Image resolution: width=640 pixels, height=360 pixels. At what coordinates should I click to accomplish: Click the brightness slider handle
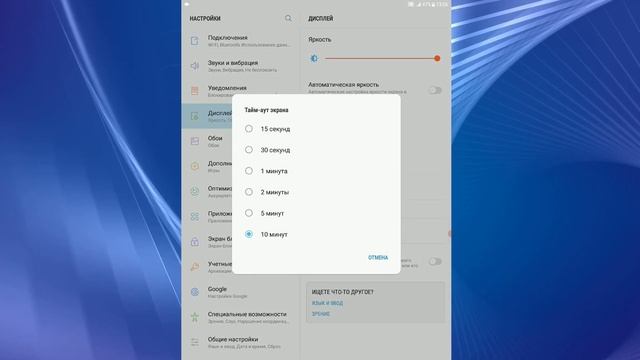point(437,58)
